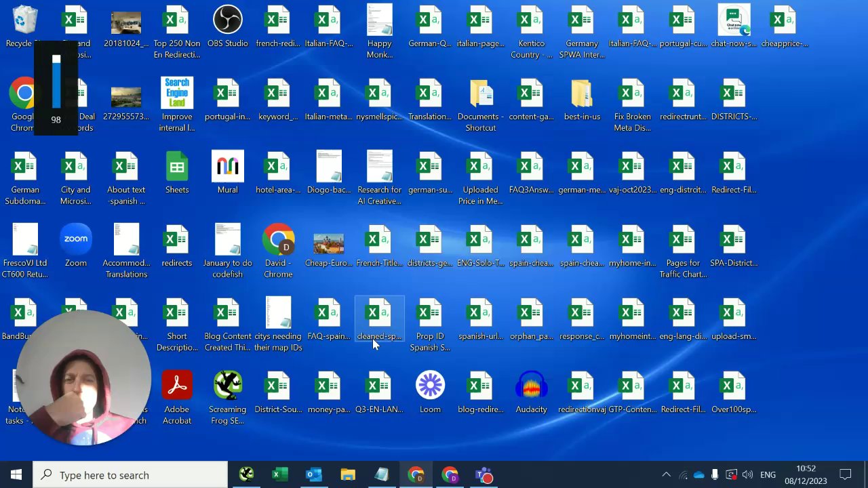Open Microsoft Teams from the taskbar
Screen dimensions: 868x488
pos(484,475)
